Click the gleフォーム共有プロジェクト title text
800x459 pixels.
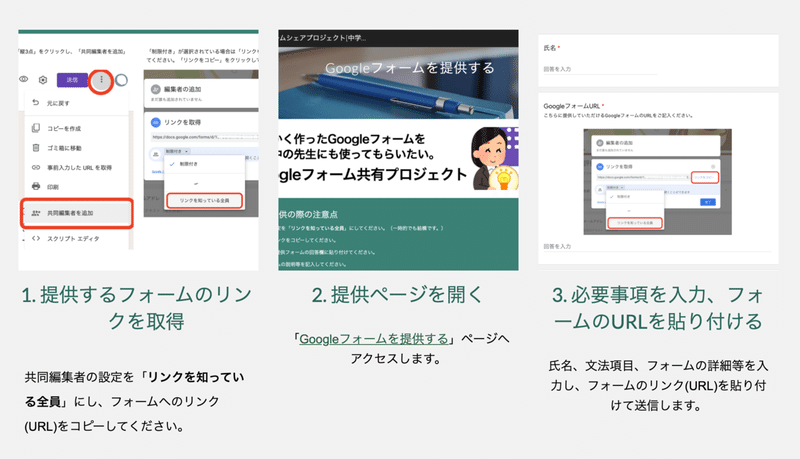373,174
